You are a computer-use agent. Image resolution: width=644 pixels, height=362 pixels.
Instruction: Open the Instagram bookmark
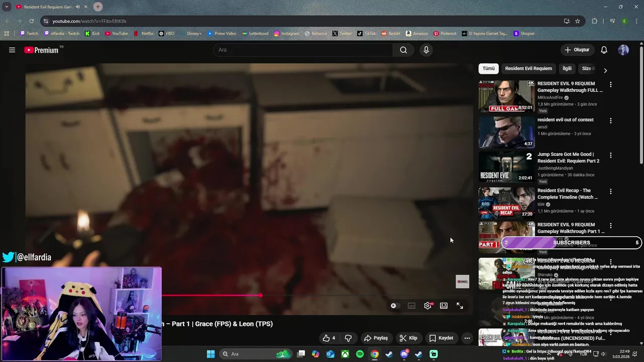(286, 34)
